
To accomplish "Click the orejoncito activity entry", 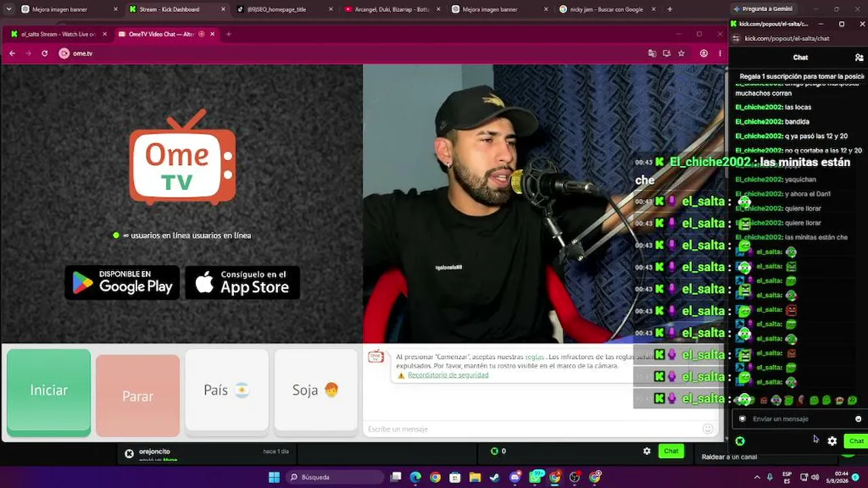I will coord(207,453).
